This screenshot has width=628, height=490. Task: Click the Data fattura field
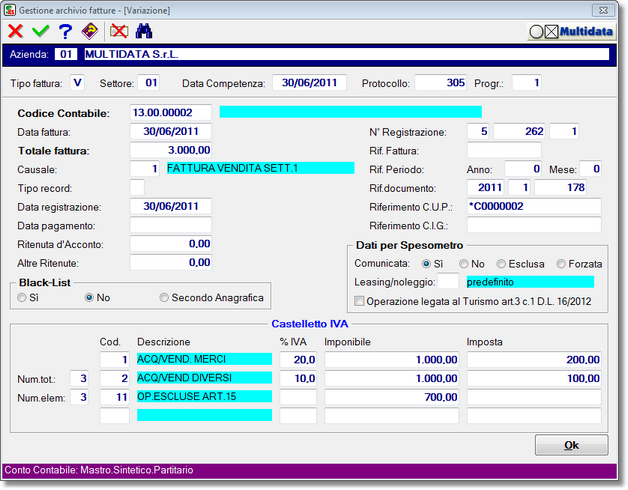[171, 131]
